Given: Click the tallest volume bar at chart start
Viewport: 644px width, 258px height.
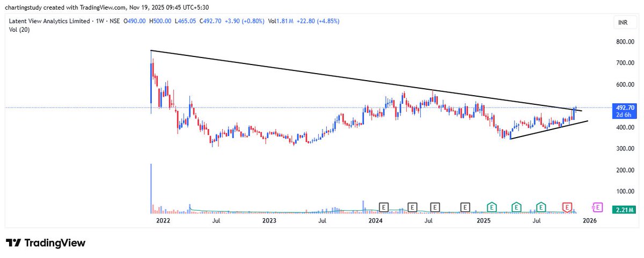Looking at the screenshot, I should pos(151,189).
